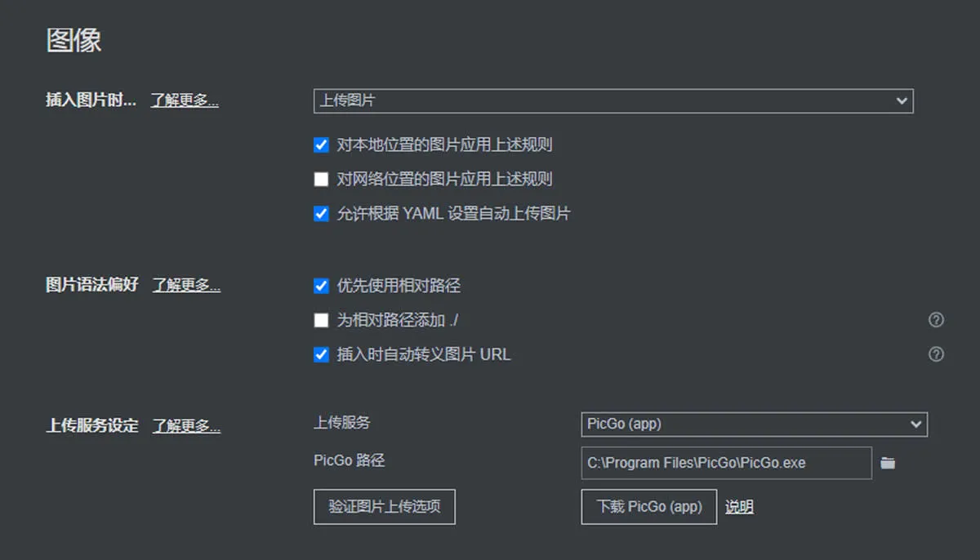The width and height of the screenshot is (980, 560).
Task: Open 了解更多 link next to 插入图片时
Action: (185, 101)
